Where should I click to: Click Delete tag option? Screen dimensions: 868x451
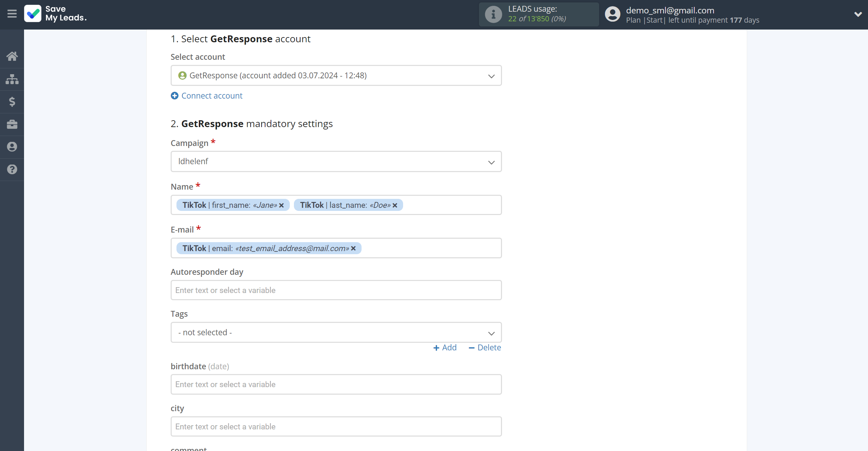coord(484,347)
